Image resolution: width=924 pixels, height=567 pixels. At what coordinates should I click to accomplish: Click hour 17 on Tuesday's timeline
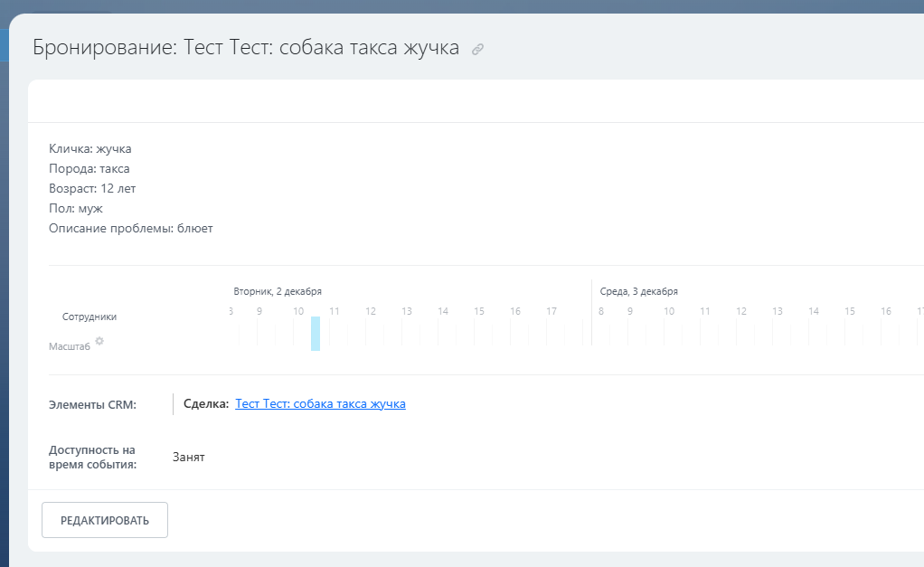(x=552, y=312)
